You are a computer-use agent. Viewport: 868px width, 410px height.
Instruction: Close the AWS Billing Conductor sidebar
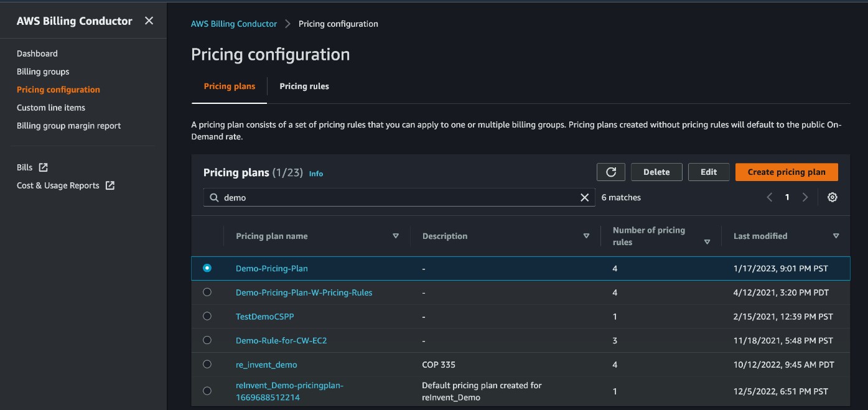149,21
